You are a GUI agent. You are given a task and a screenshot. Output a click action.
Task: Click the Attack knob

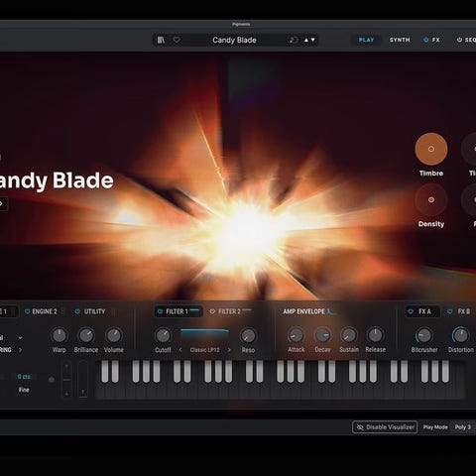(296, 335)
